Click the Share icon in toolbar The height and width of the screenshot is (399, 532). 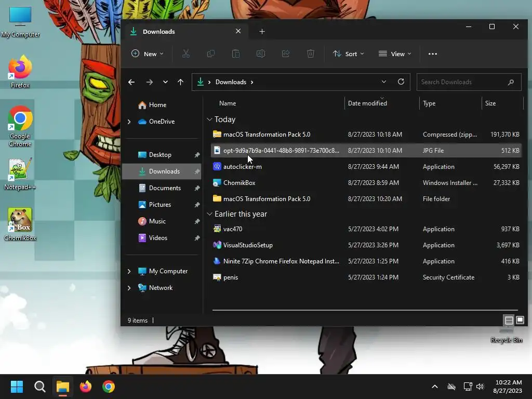click(286, 54)
